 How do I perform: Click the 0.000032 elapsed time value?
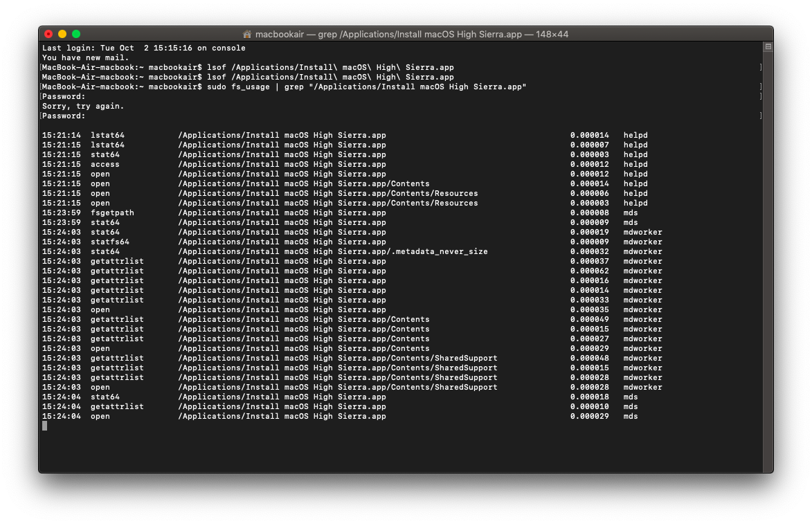590,252
